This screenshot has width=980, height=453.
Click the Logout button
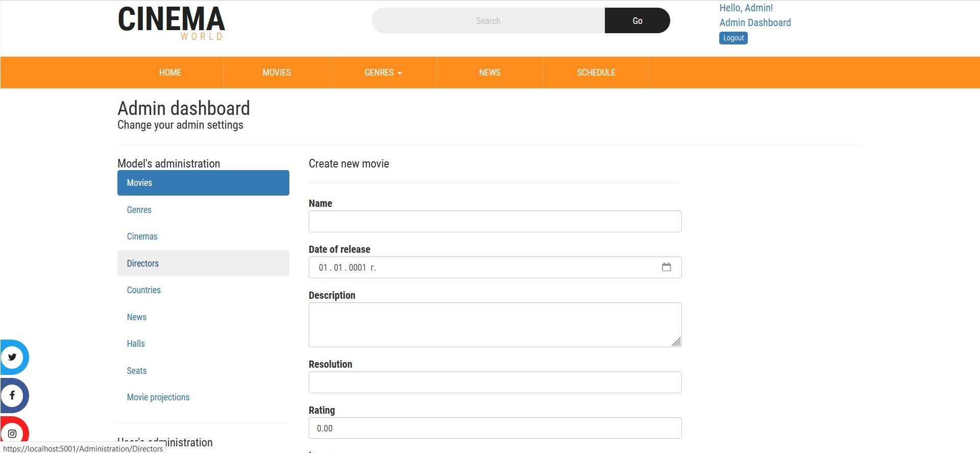point(733,38)
